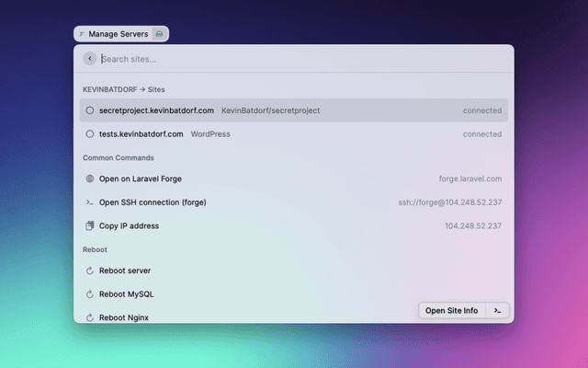588x368 pixels.
Task: Click the connected status on tests.kevinbatdorf.com row
Action: (481, 134)
